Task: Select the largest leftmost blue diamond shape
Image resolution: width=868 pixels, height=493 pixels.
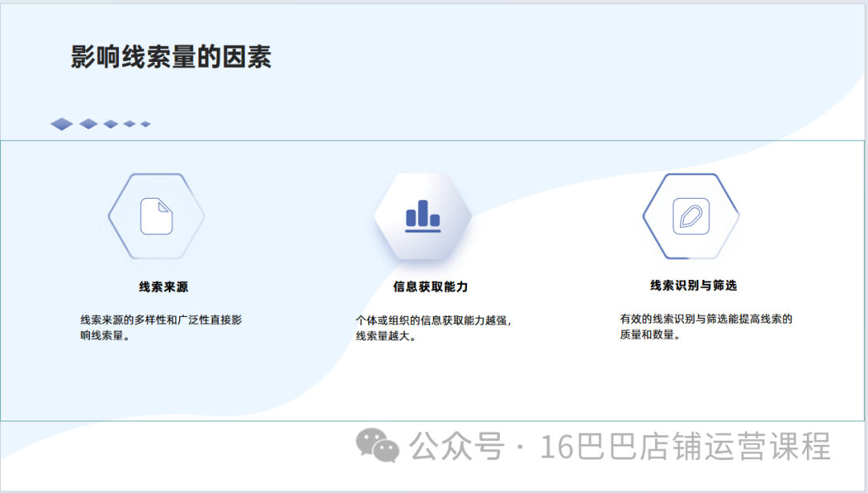Action: click(62, 124)
